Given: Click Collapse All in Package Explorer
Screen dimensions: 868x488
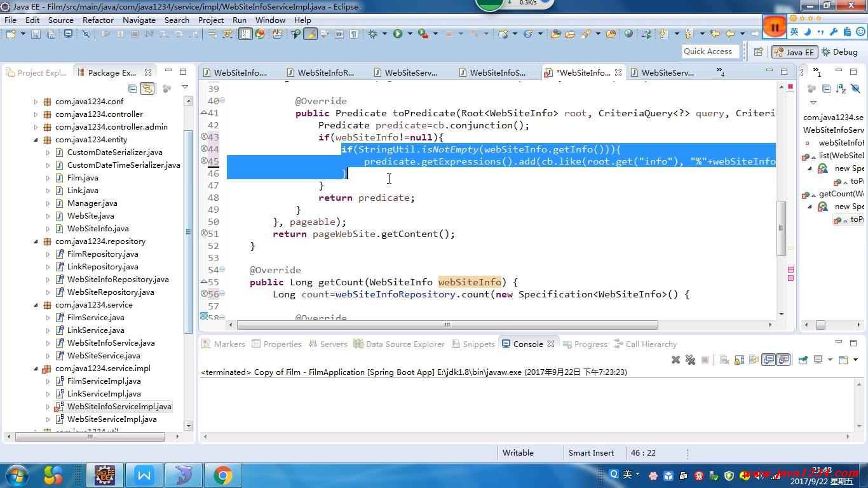Looking at the screenshot, I should (x=132, y=88).
